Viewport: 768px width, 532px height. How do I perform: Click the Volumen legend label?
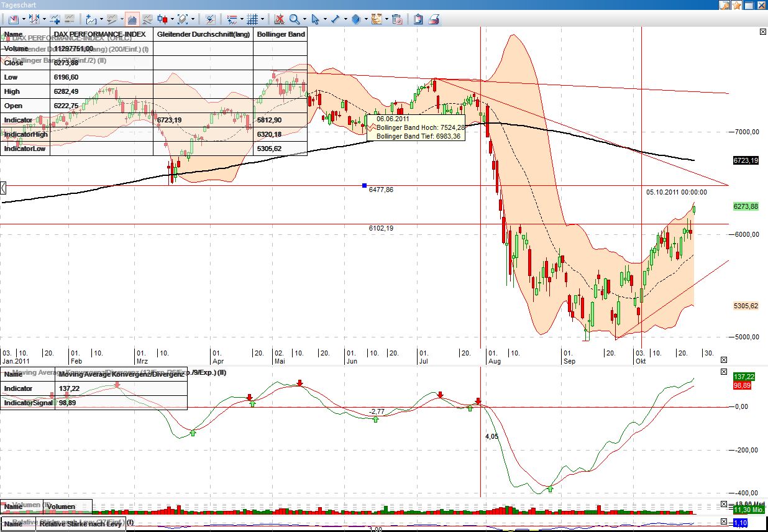tap(62, 506)
